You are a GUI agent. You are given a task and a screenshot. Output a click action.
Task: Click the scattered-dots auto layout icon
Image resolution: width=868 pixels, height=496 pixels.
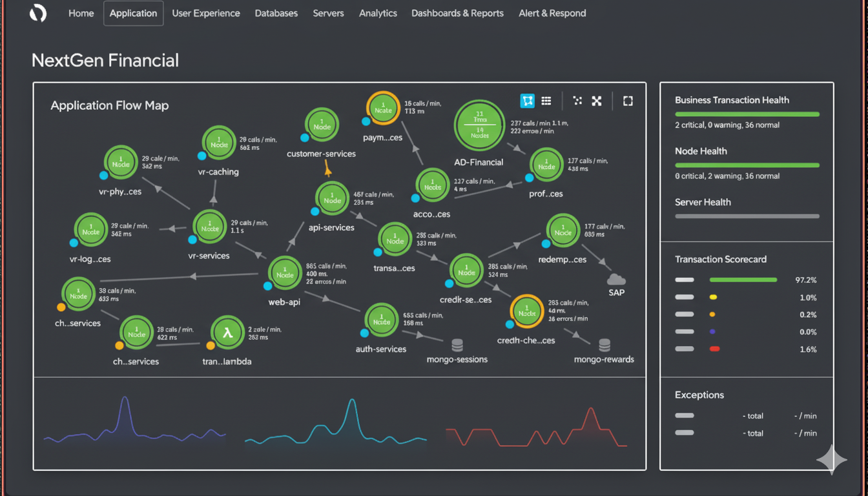pos(577,101)
